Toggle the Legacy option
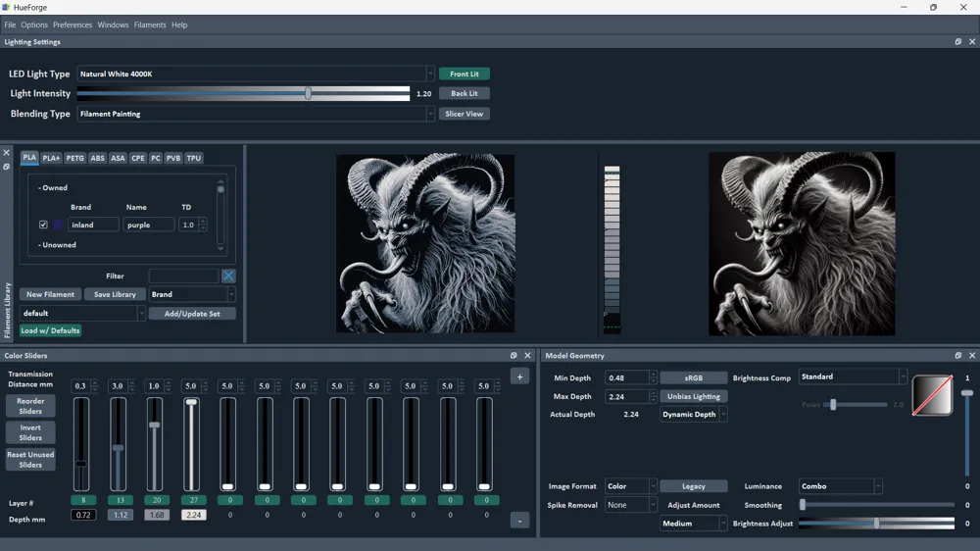Image resolution: width=980 pixels, height=551 pixels. 694,486
